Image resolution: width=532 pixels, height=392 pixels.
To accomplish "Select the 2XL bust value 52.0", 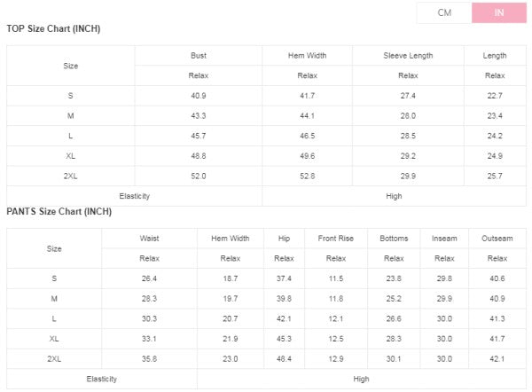I will click(199, 176).
